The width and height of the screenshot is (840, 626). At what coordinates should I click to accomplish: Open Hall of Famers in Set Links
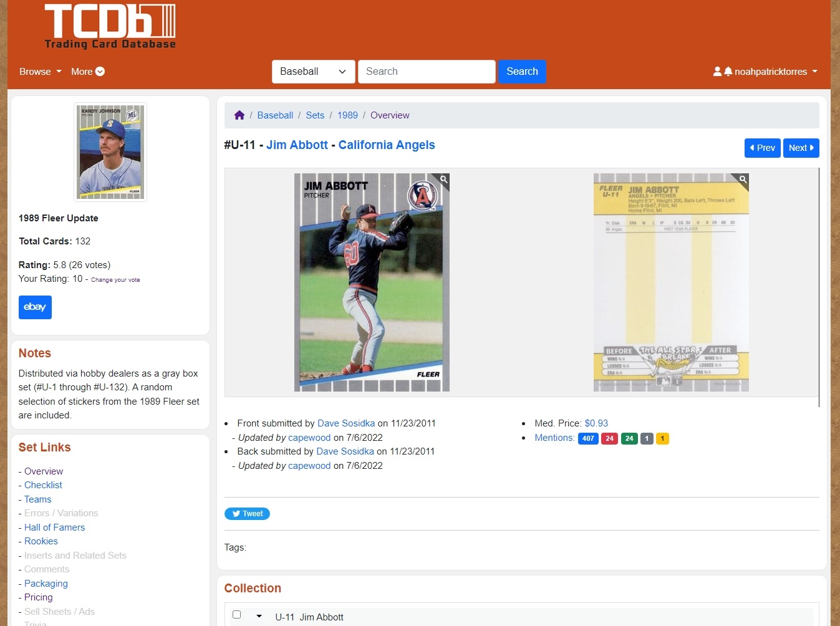click(x=54, y=527)
